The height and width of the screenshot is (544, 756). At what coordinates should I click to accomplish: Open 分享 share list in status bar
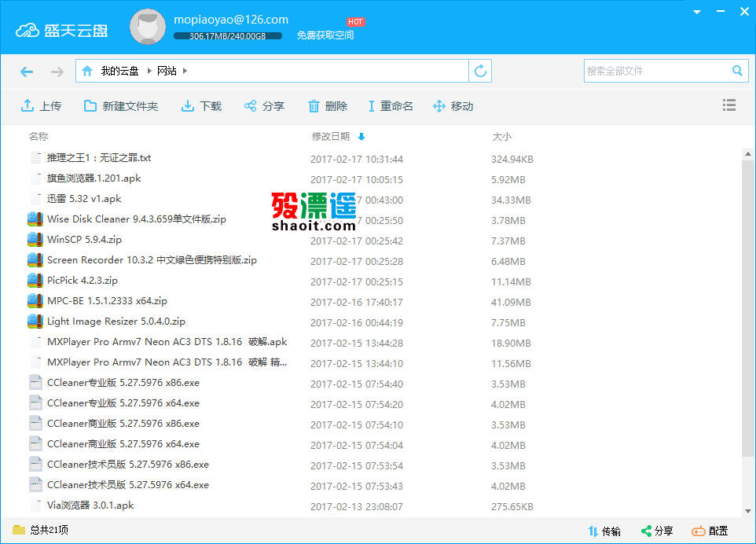coord(657,531)
